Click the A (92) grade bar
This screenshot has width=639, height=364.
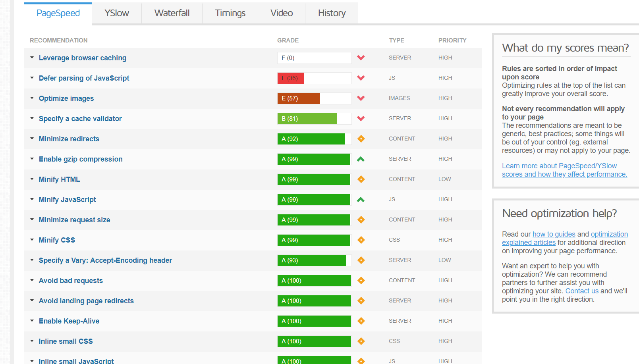(315, 139)
